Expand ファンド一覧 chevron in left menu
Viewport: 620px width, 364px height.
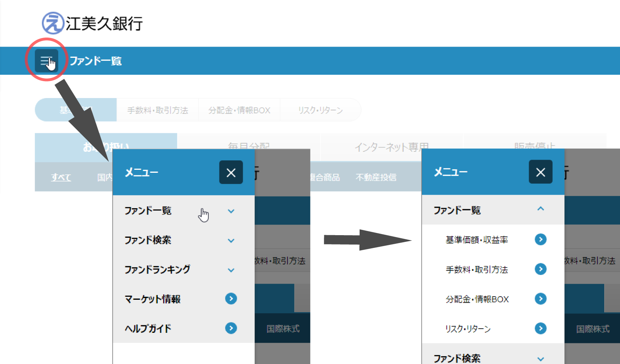coord(231,211)
